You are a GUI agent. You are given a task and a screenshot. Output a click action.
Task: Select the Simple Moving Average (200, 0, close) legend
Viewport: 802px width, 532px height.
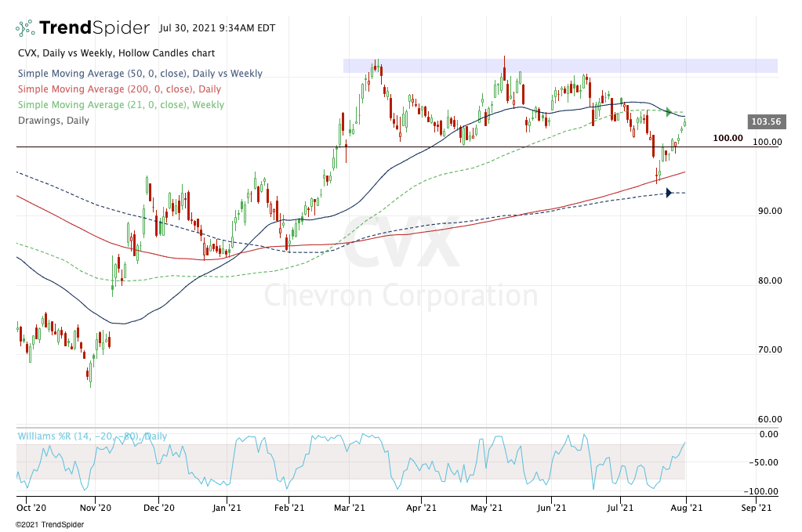(119, 89)
